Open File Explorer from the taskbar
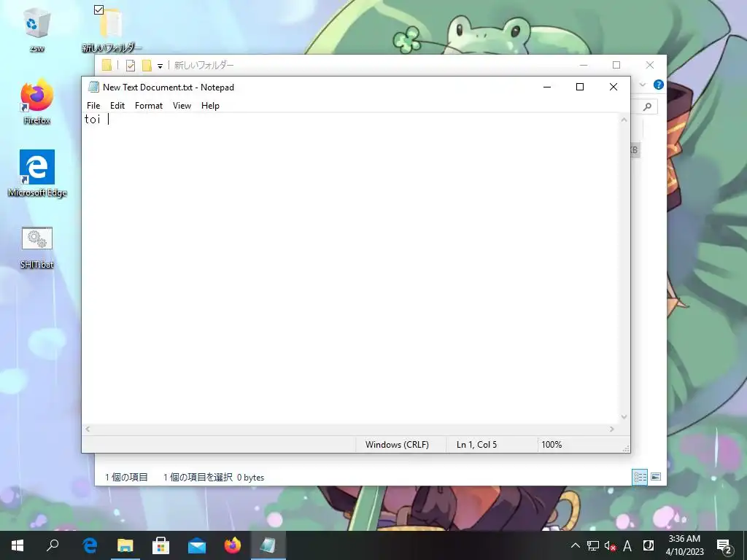 (125, 545)
